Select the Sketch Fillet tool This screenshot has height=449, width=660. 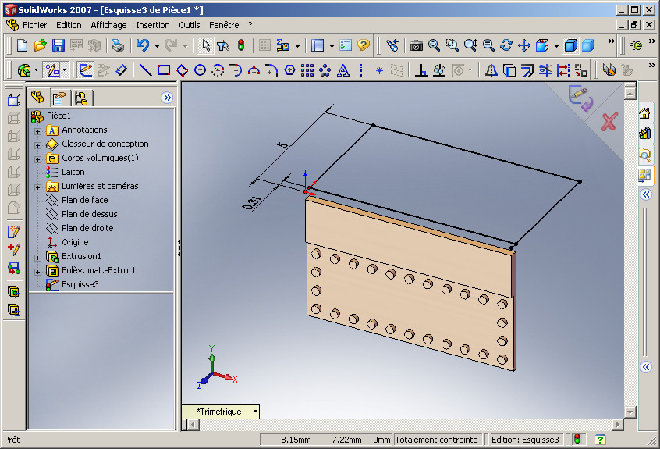271,70
